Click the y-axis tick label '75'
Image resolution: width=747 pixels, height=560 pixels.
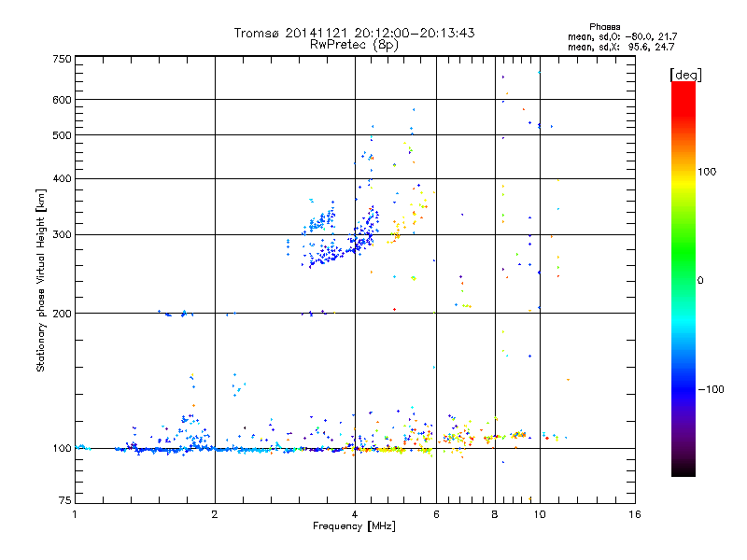pyautogui.click(x=65, y=500)
